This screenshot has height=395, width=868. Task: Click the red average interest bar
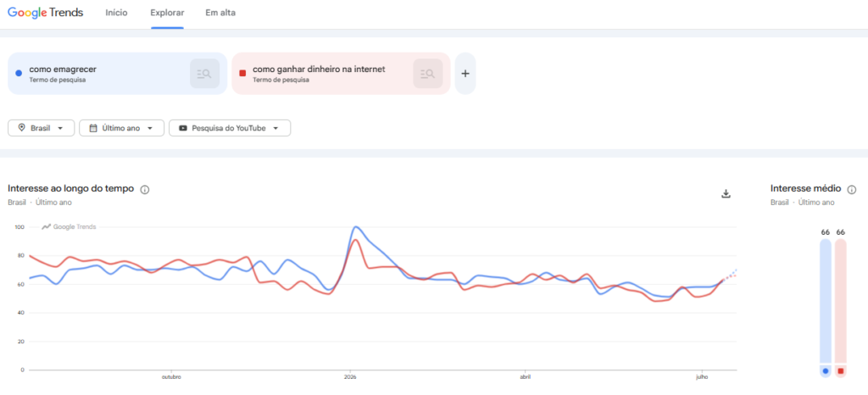point(840,302)
